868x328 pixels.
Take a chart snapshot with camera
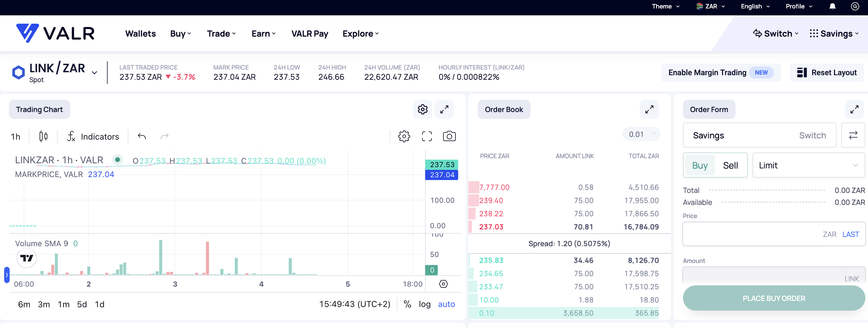[449, 136]
